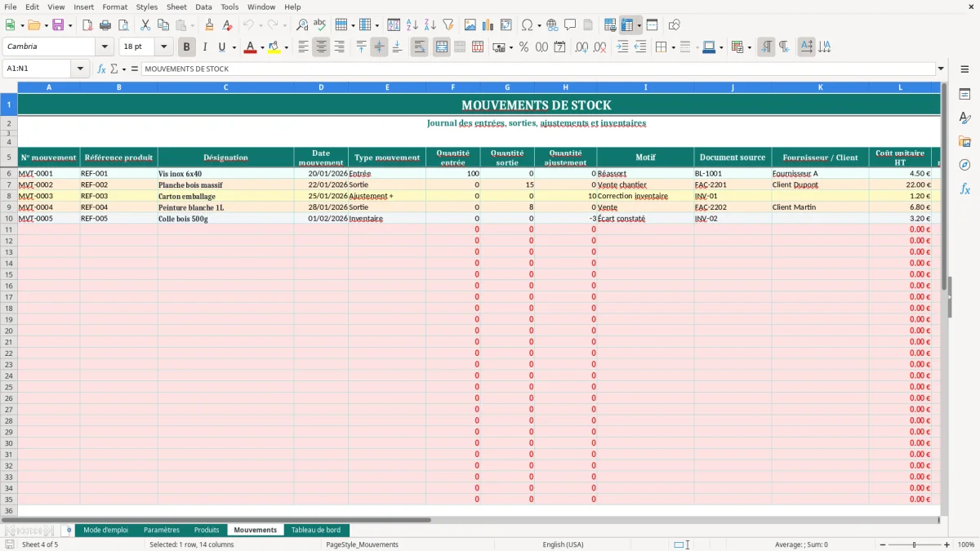Activate the Clone Formatting paintbrush
Screen dimensions: 980x551
point(210,25)
